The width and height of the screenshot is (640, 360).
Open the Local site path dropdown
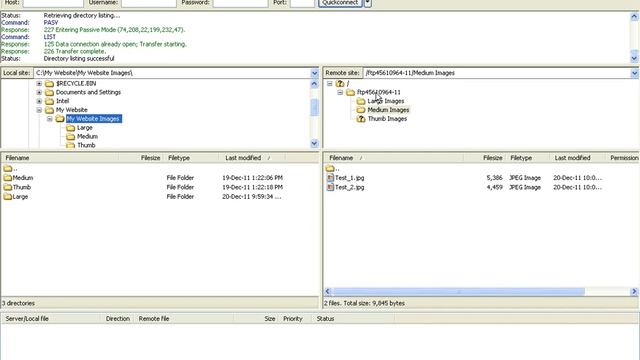[x=314, y=73]
